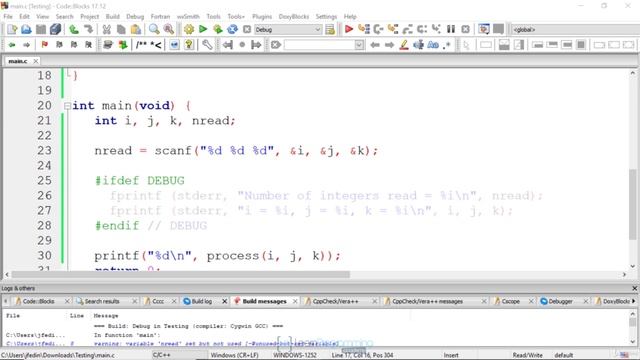
Task: Click the scanf line 23 of code
Action: coord(236,151)
